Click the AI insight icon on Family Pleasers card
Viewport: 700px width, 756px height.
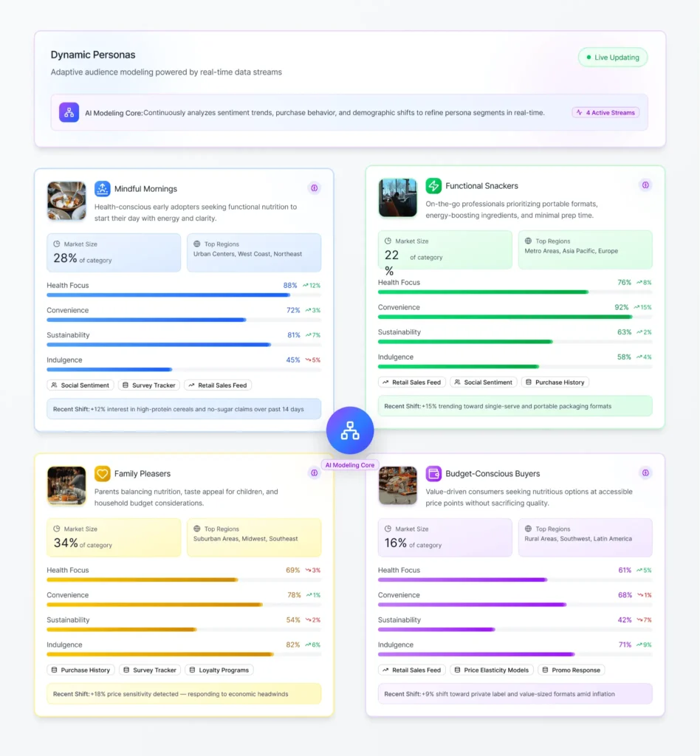coord(315,473)
